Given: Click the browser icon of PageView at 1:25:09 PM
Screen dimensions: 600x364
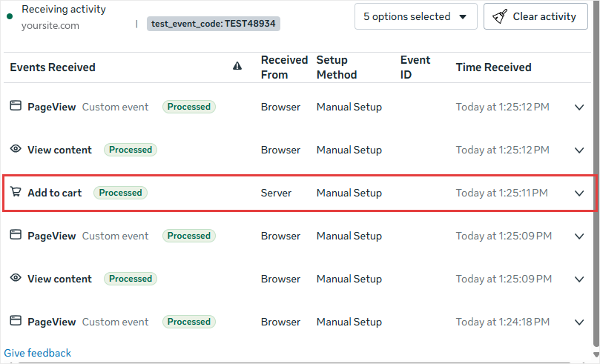Looking at the screenshot, I should tap(16, 234).
